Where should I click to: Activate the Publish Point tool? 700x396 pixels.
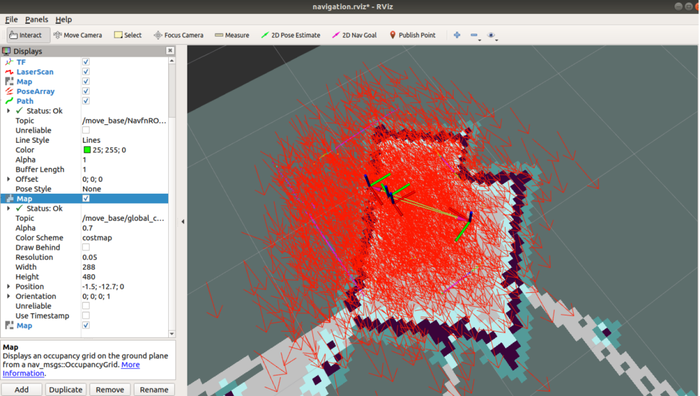(x=412, y=35)
